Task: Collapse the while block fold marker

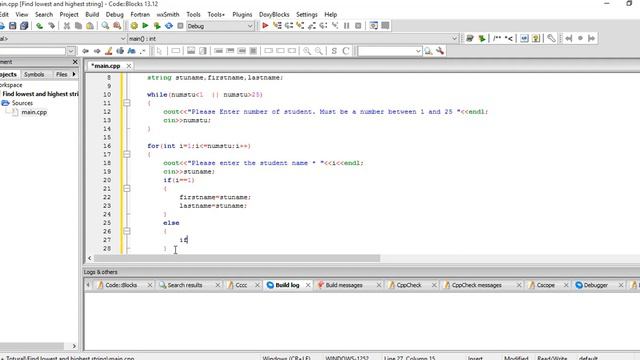Action: 127,103
